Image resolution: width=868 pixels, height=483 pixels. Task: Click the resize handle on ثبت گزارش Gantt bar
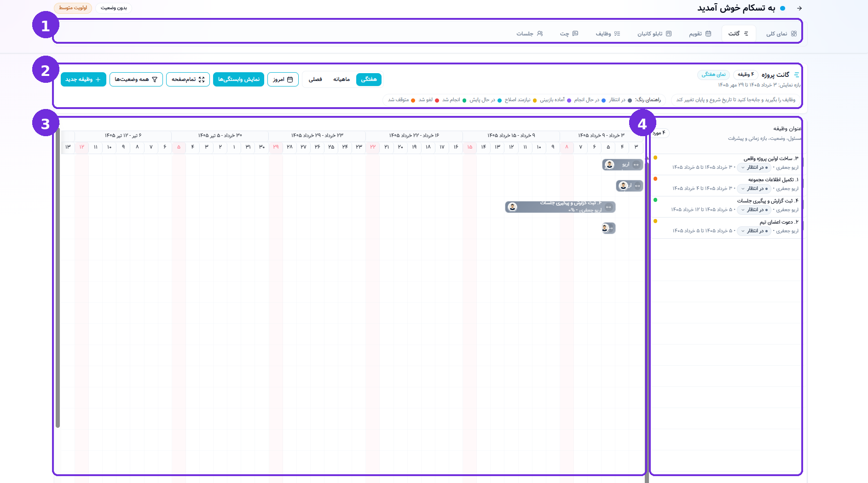tap(608, 207)
